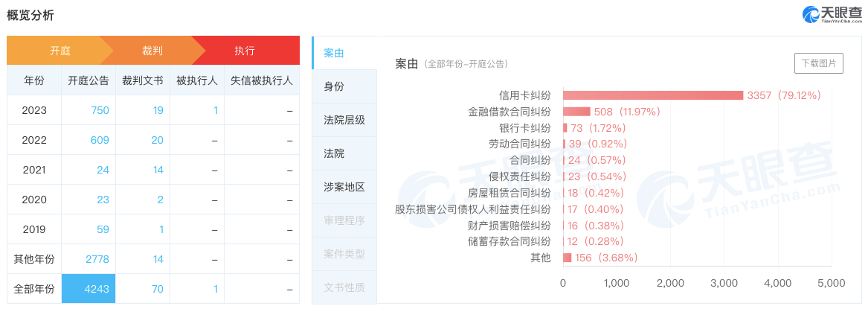Select the 开庭 stage tab
Image resolution: width=868 pixels, height=309 pixels.
(x=60, y=51)
